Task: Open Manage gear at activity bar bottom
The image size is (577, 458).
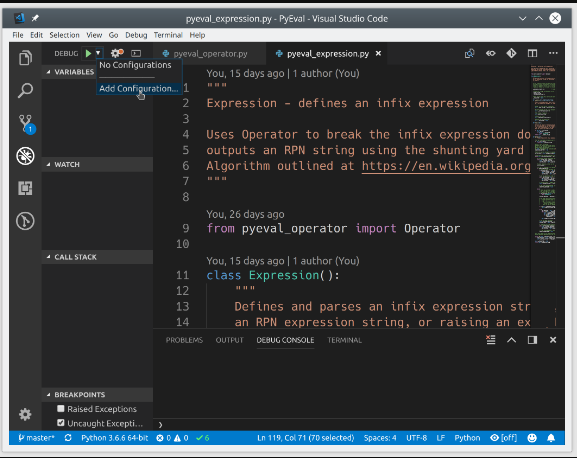Action: point(25,415)
